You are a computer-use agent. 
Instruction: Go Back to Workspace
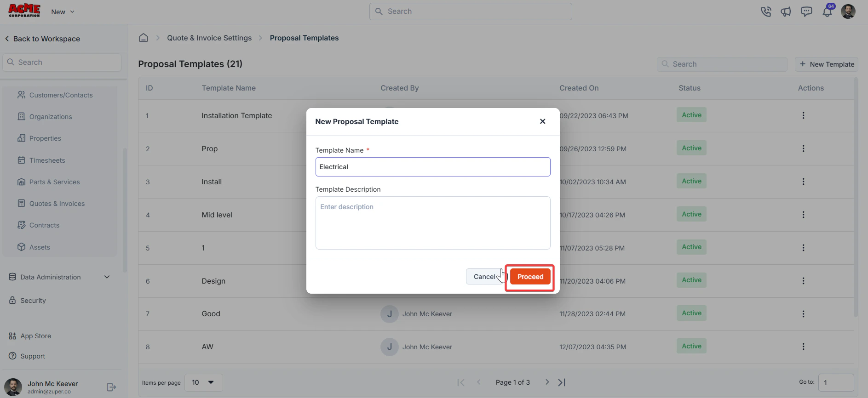click(x=42, y=39)
